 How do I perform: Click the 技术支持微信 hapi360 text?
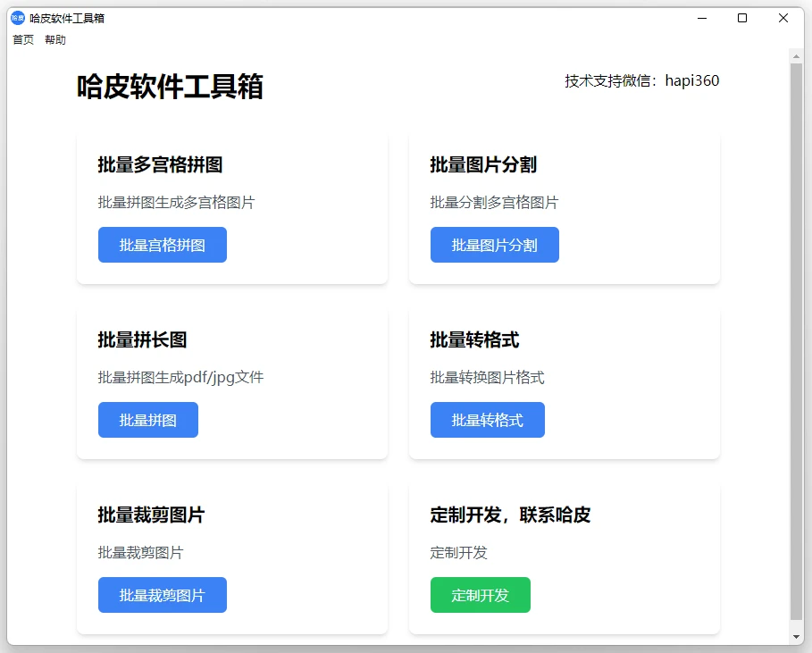pos(641,81)
